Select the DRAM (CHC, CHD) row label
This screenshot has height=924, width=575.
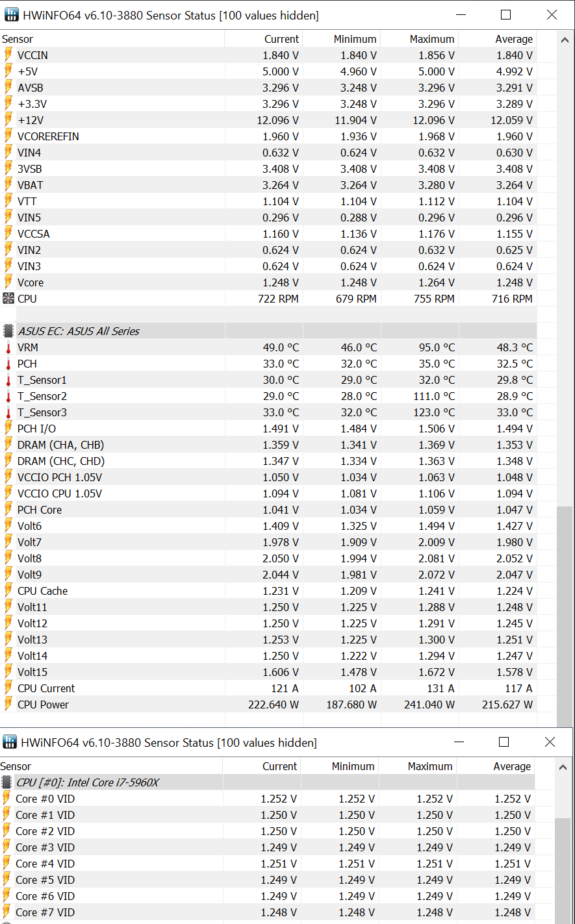61,461
